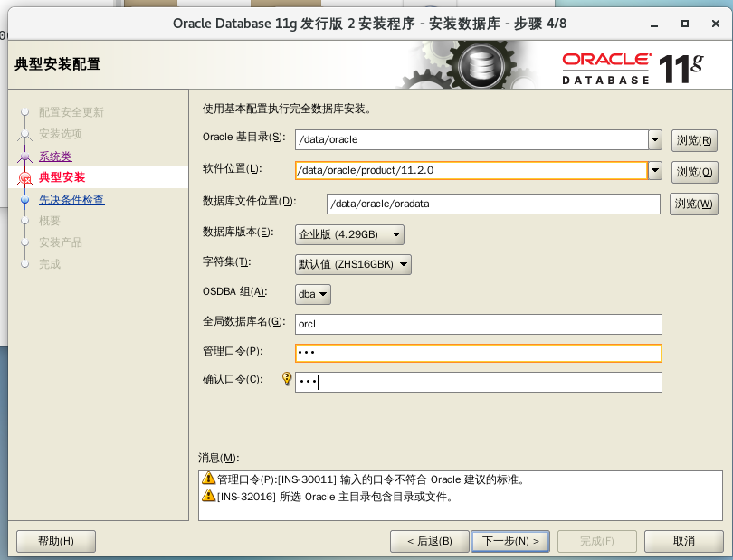Click the 字符集(T) label

click(227, 261)
